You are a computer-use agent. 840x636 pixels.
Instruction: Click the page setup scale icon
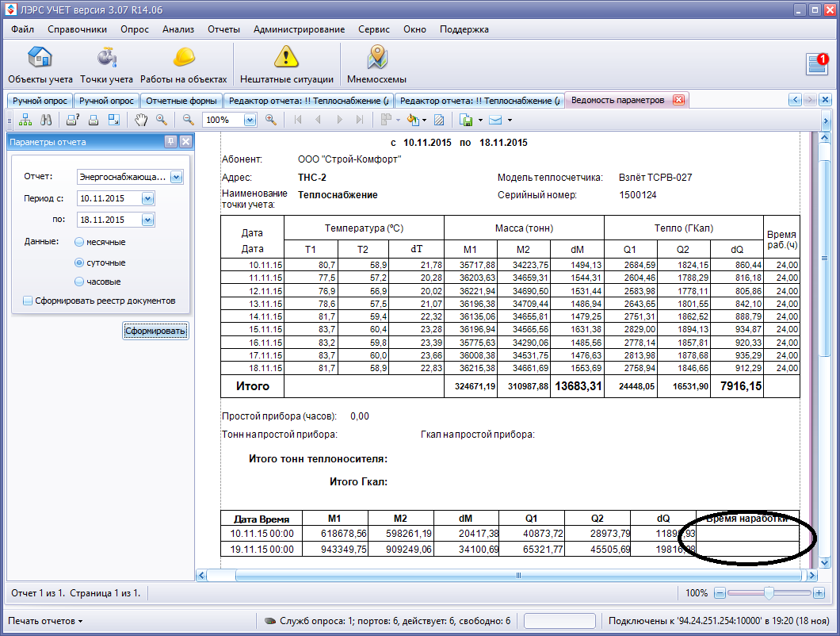click(x=114, y=120)
